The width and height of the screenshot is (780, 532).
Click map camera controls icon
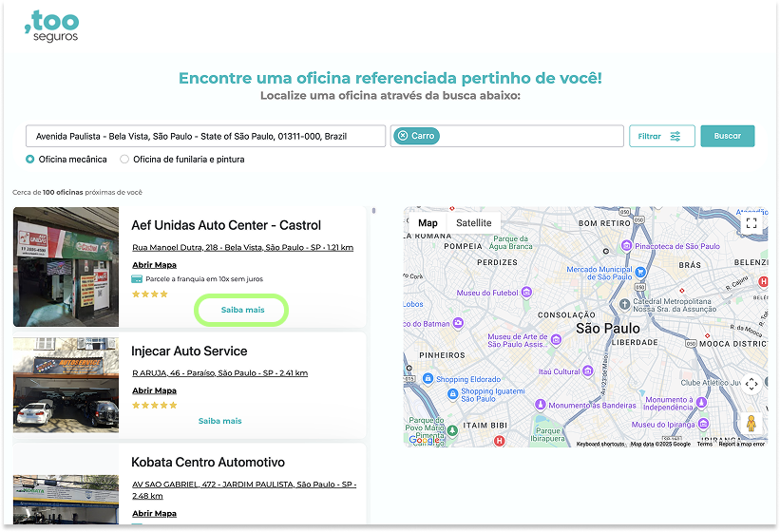[x=751, y=384]
